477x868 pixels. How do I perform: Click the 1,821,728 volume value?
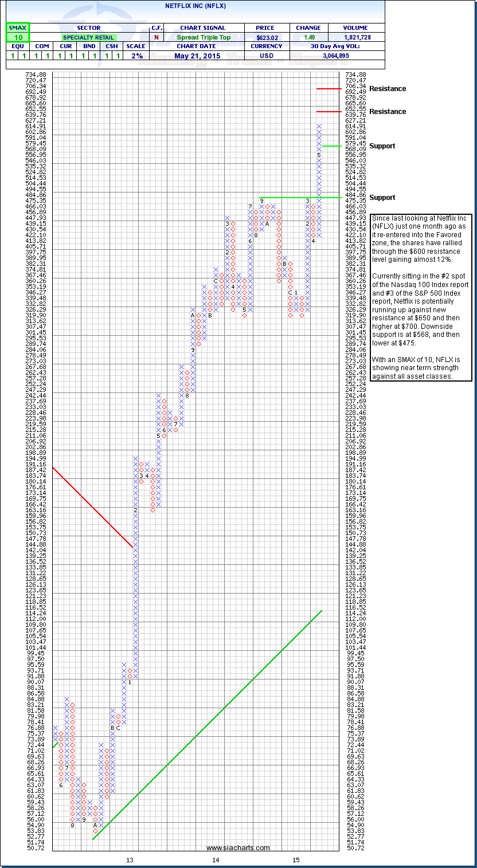pyautogui.click(x=355, y=37)
